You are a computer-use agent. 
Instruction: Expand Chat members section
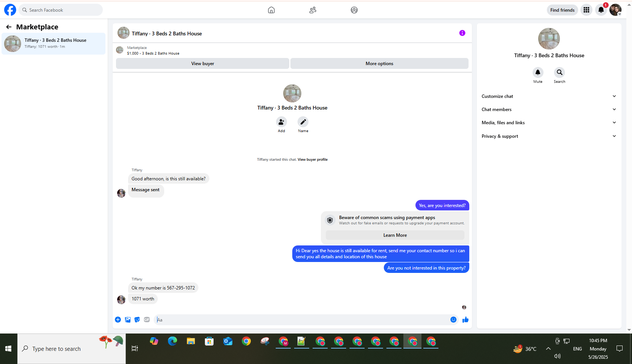[x=549, y=110]
